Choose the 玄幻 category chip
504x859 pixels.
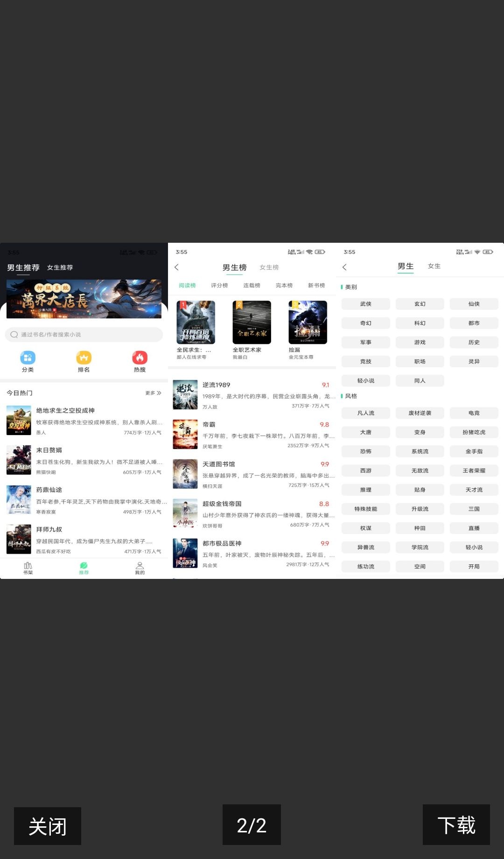coord(420,304)
